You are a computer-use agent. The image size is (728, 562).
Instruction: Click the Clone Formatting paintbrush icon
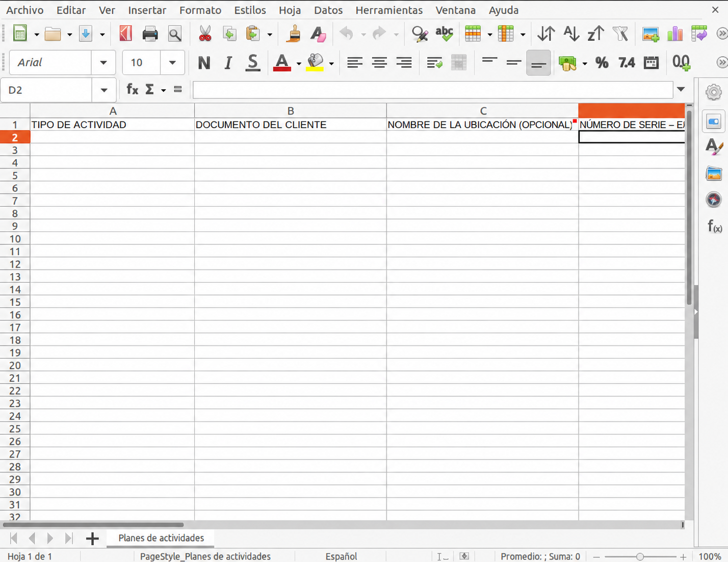click(294, 34)
